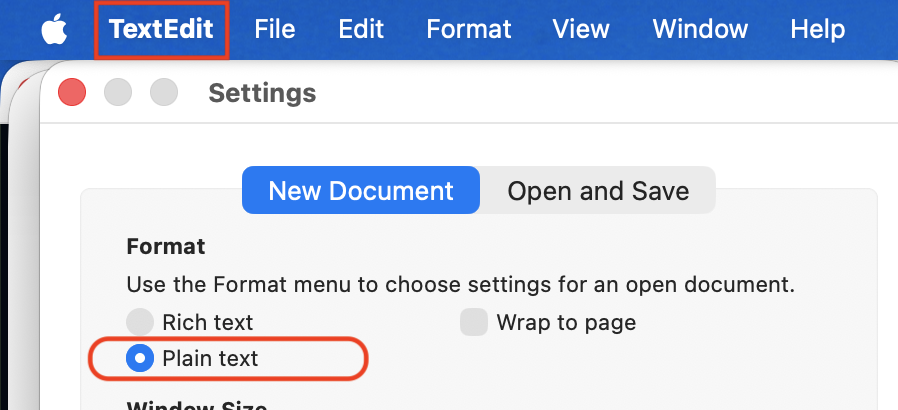Open the Edit menu
Image resolution: width=898 pixels, height=410 pixels.
click(x=361, y=29)
